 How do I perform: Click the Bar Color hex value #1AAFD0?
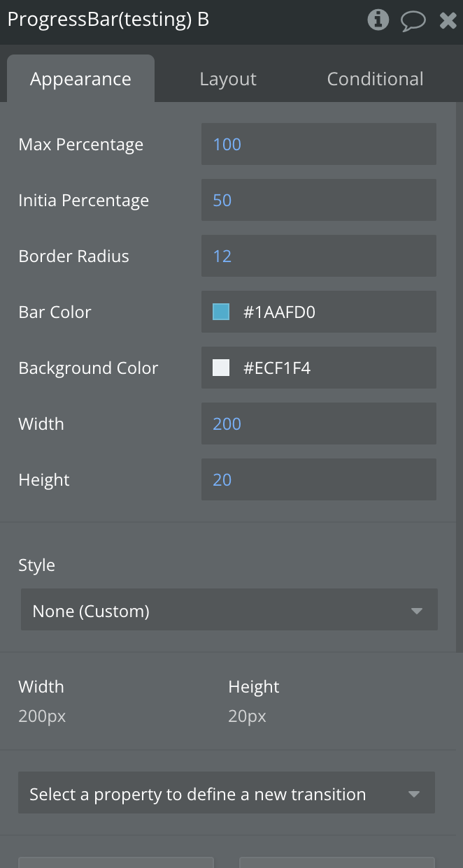click(x=279, y=312)
